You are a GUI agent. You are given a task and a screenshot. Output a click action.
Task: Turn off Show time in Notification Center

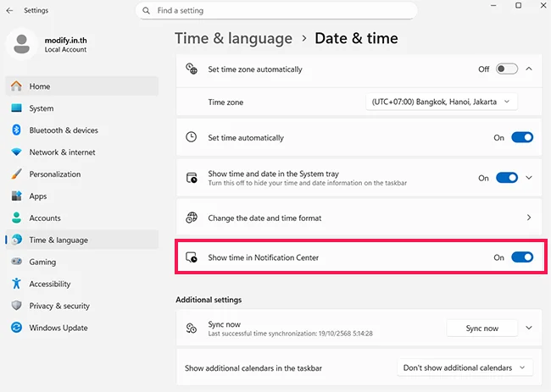(521, 257)
